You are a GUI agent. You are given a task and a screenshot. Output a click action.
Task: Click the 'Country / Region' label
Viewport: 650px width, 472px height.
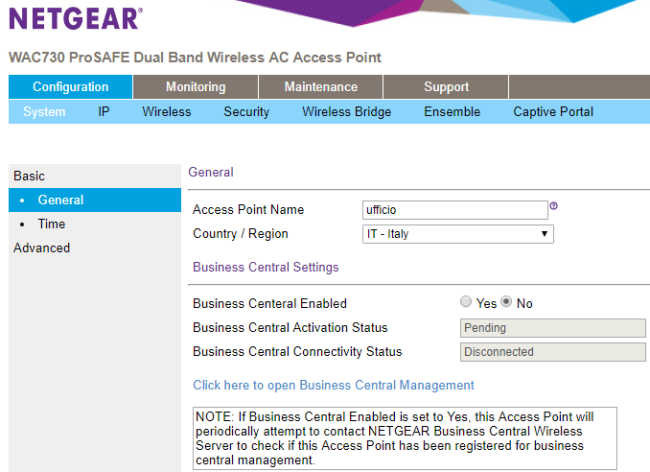tap(240, 234)
